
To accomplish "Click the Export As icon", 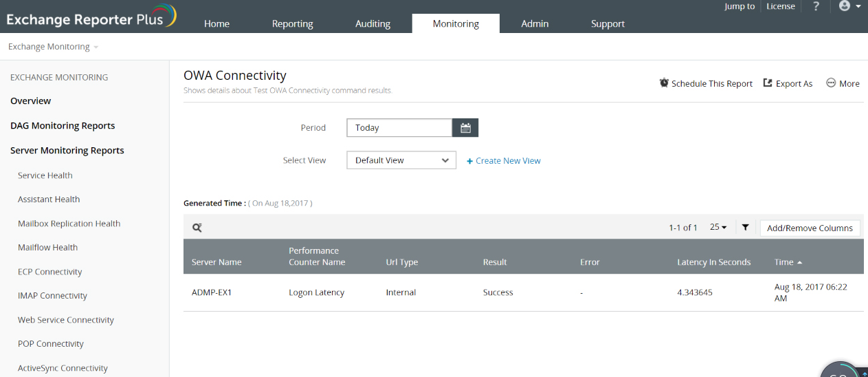I will 768,83.
